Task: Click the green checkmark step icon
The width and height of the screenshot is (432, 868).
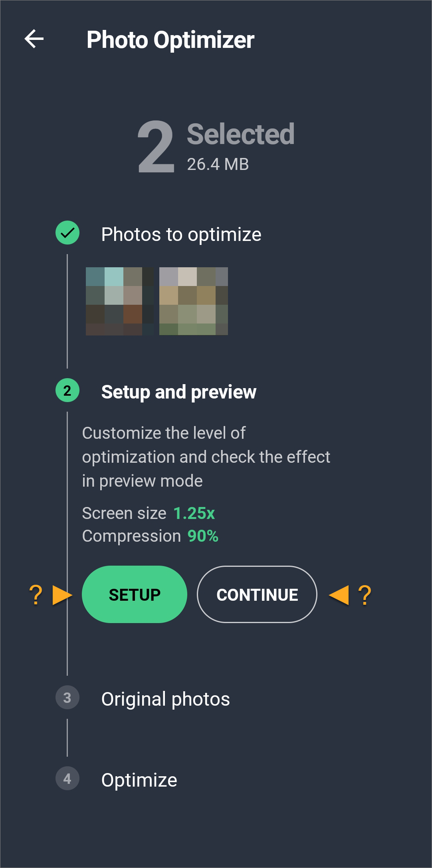Action: click(67, 233)
